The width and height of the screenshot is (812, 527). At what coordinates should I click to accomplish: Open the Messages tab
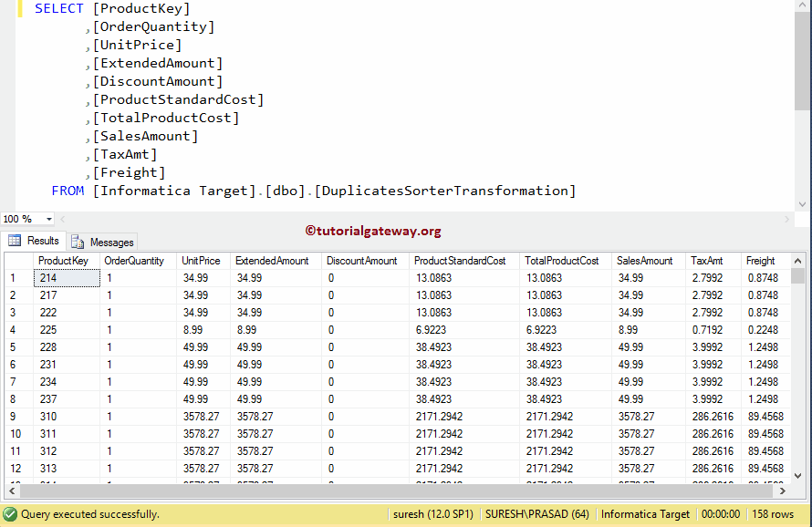[x=102, y=242]
